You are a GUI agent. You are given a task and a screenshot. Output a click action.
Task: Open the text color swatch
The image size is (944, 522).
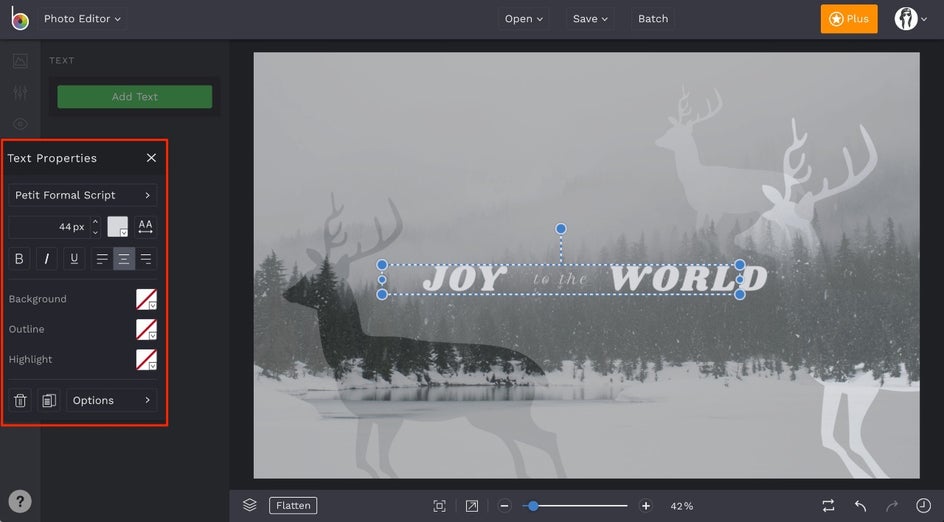[117, 226]
